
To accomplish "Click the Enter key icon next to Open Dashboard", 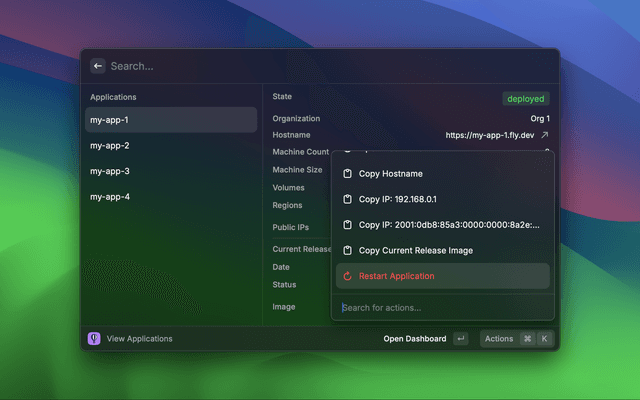I will tap(460, 339).
